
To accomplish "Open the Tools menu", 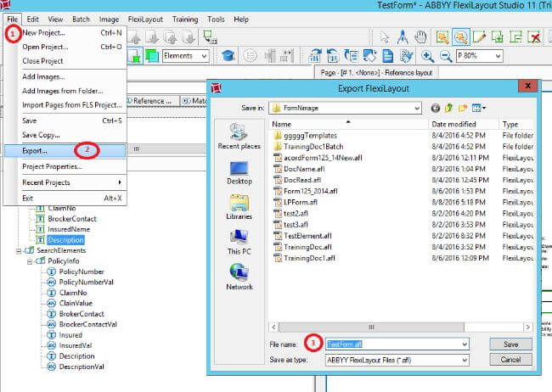I will tap(216, 20).
